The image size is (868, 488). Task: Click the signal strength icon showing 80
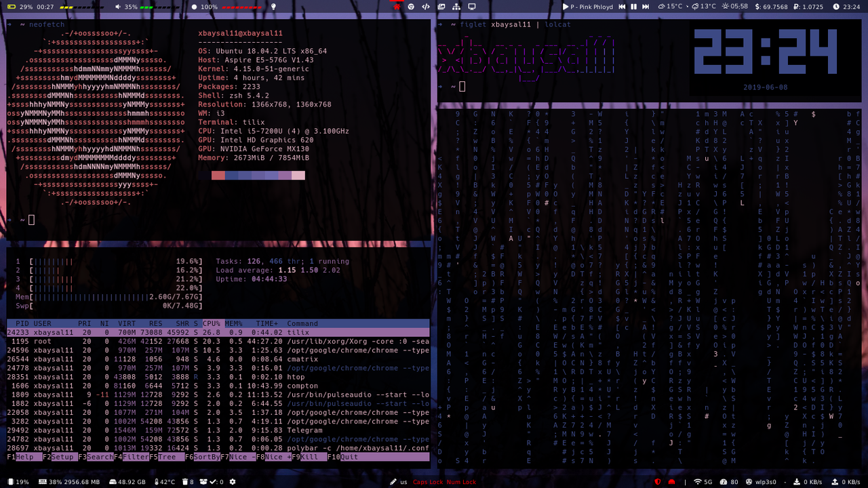(723, 482)
